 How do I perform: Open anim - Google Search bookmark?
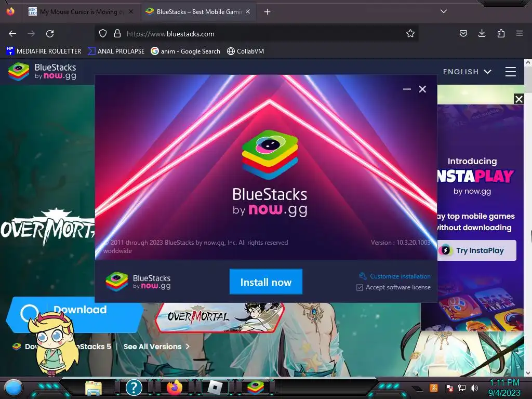(185, 51)
